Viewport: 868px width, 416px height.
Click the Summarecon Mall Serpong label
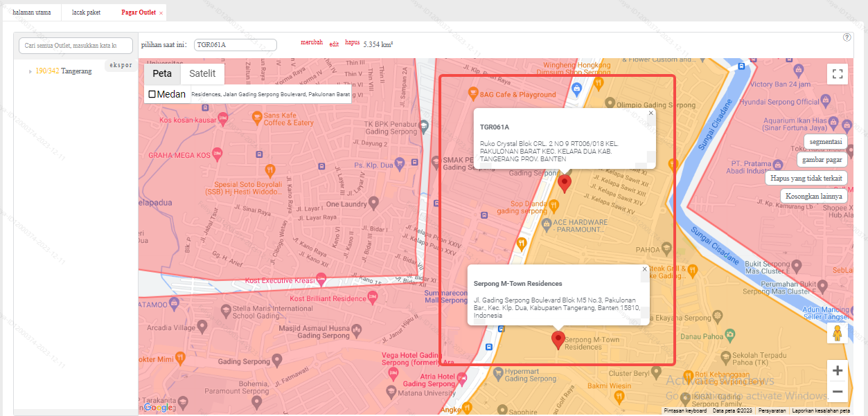(445, 296)
